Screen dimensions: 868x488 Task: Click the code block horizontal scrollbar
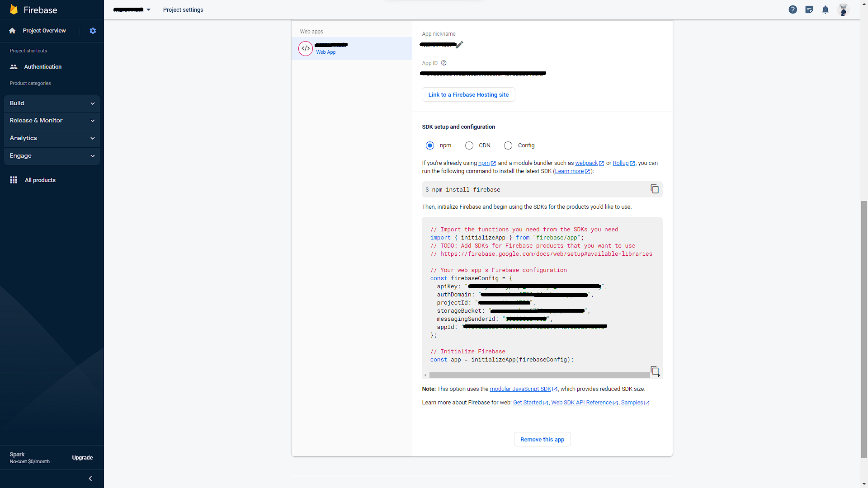[x=539, y=375]
